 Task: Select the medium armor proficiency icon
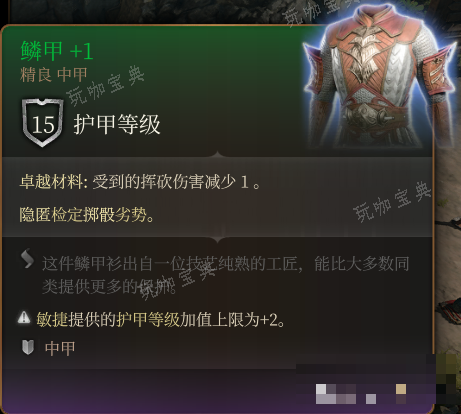[28, 347]
